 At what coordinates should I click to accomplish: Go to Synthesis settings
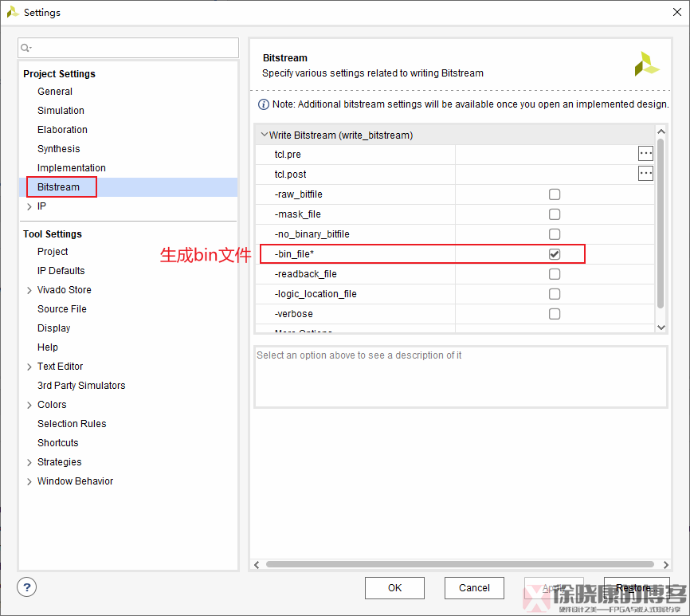click(x=58, y=149)
